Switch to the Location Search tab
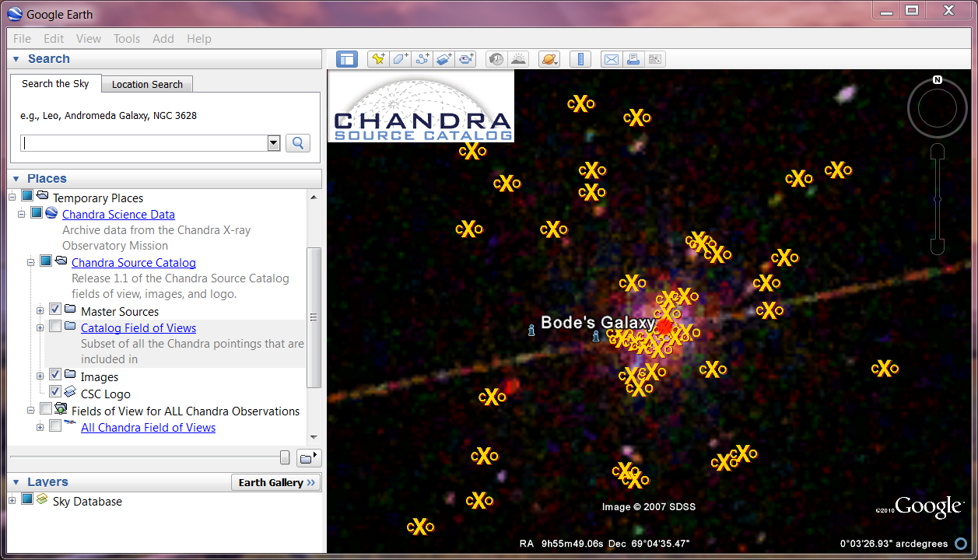 point(147,84)
